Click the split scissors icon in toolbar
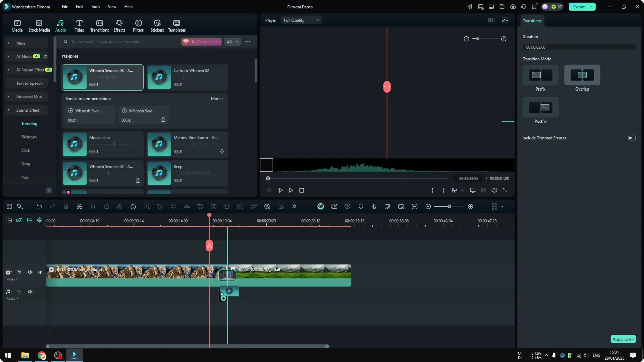This screenshot has width=644, height=362. point(79,206)
